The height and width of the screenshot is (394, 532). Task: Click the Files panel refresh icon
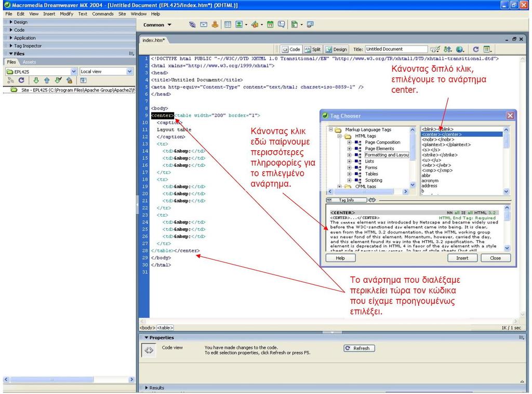[x=21, y=81]
